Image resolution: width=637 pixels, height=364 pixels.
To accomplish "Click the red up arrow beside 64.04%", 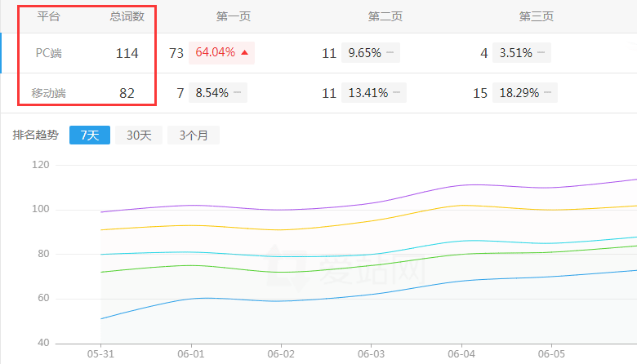I will [x=243, y=53].
